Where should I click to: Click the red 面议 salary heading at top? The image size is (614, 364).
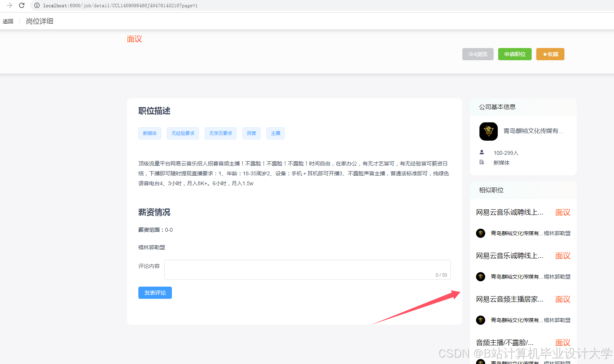pos(135,39)
